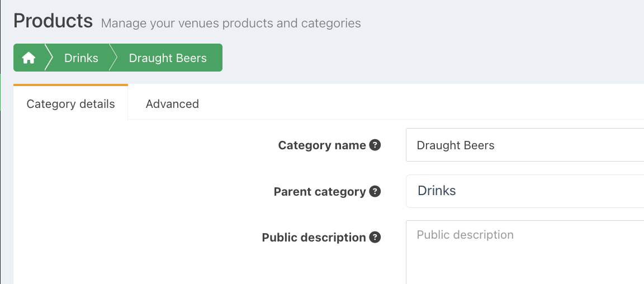The height and width of the screenshot is (284, 644).
Task: Click the home icon in the breadcrumb
Action: click(29, 58)
